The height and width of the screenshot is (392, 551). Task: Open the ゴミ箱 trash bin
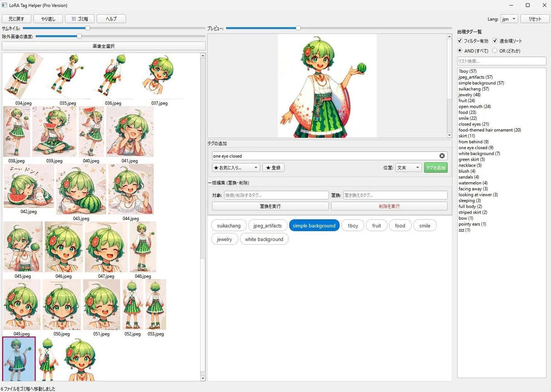tap(80, 19)
